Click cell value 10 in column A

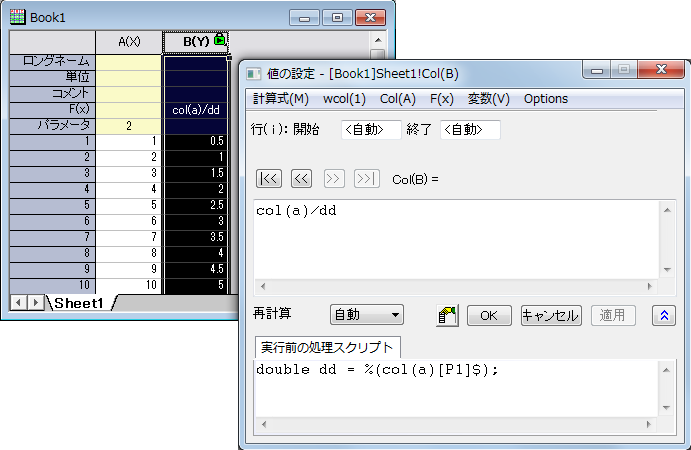click(129, 285)
